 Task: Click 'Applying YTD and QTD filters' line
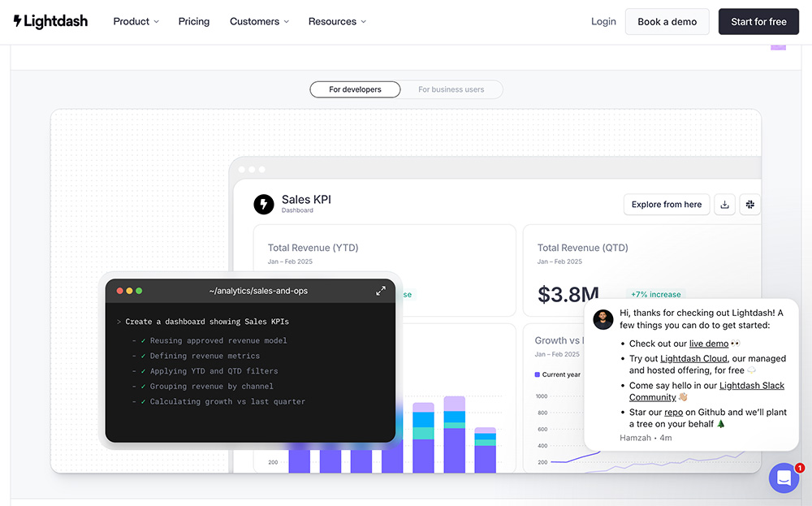tap(214, 371)
